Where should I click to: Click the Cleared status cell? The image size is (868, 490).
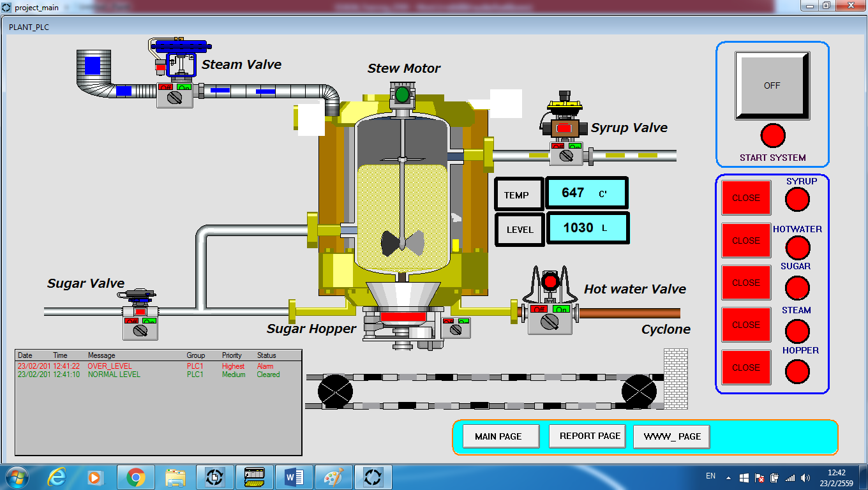click(x=268, y=375)
